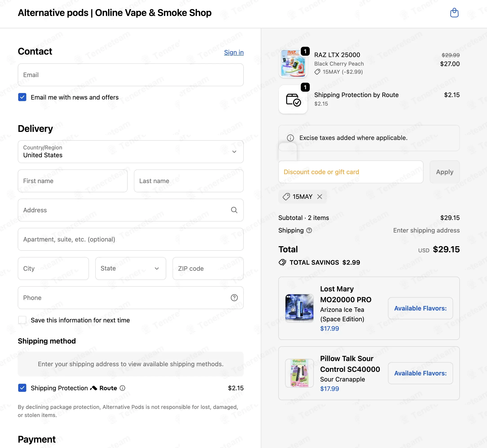
Task: Click the City field
Action: [x=53, y=268]
